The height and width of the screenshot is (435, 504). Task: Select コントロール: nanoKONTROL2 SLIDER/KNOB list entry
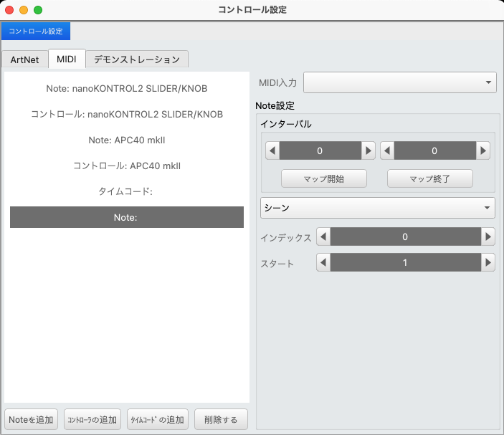(x=127, y=114)
